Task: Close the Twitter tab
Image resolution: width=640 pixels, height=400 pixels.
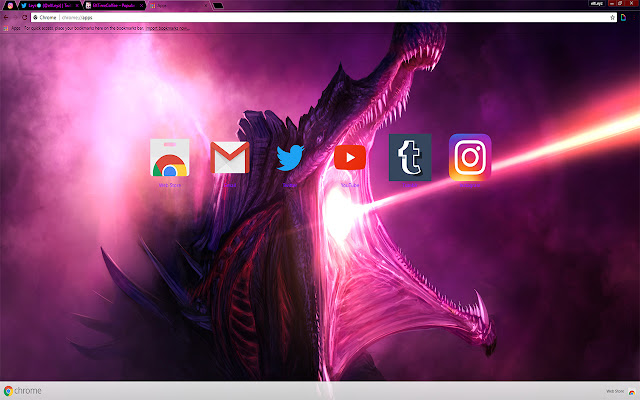Action: tap(77, 6)
